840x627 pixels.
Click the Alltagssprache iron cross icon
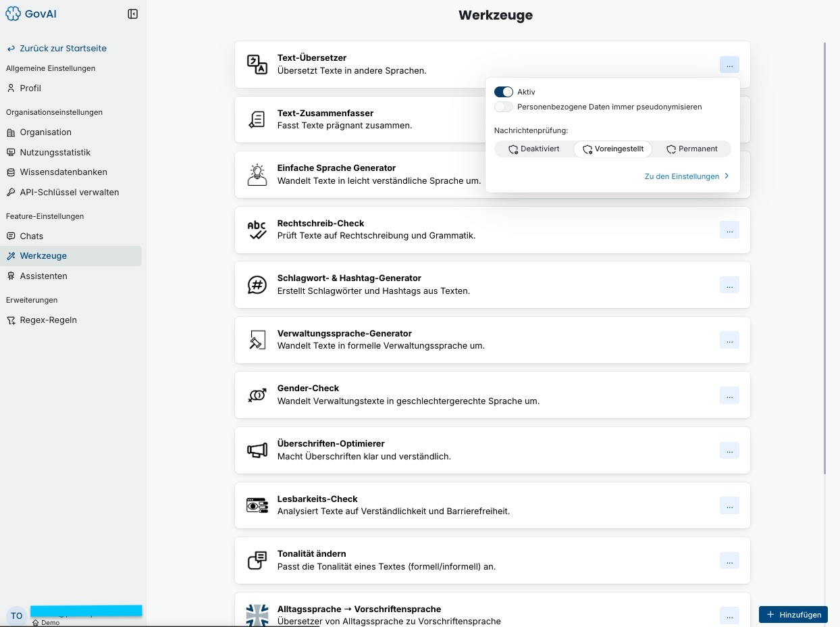point(257,616)
